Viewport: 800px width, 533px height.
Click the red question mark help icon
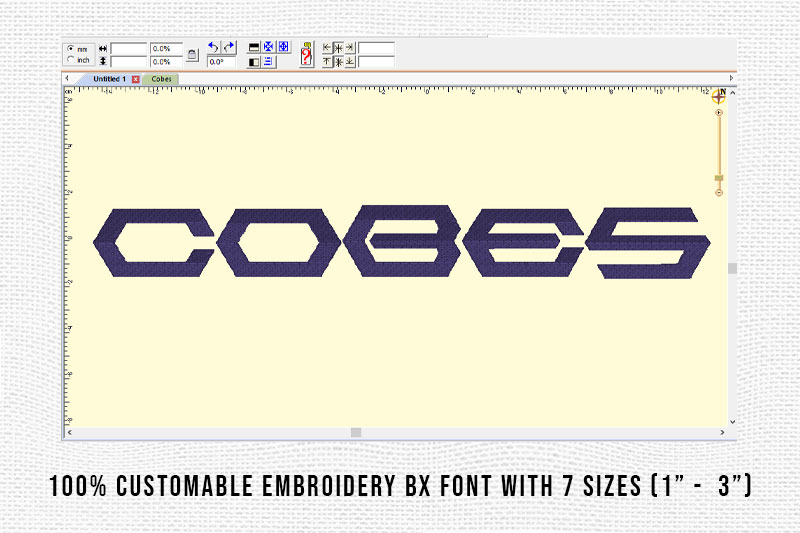pyautogui.click(x=306, y=55)
